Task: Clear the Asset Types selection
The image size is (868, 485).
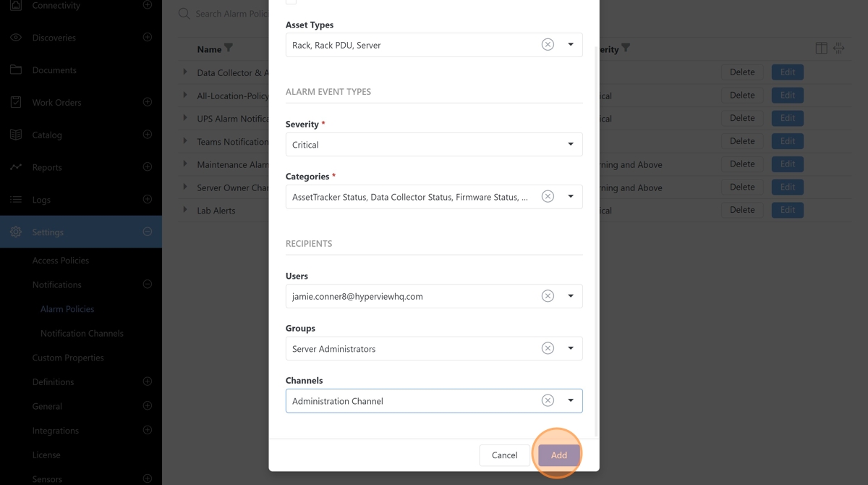Action: tap(548, 45)
